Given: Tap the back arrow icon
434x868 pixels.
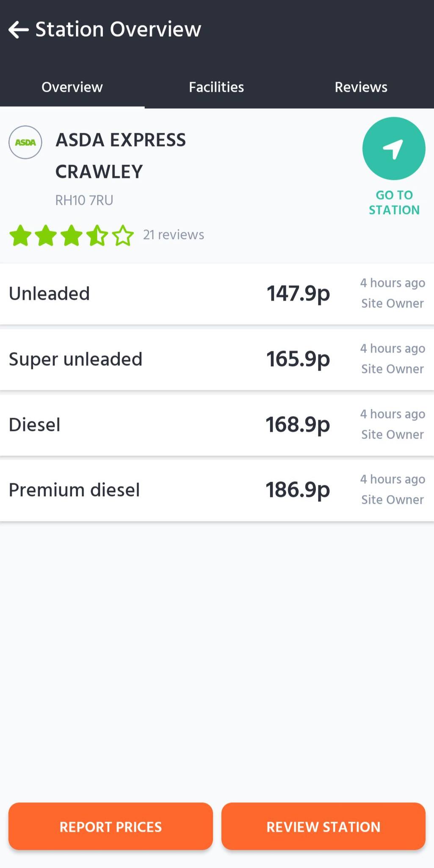Looking at the screenshot, I should [x=19, y=30].
